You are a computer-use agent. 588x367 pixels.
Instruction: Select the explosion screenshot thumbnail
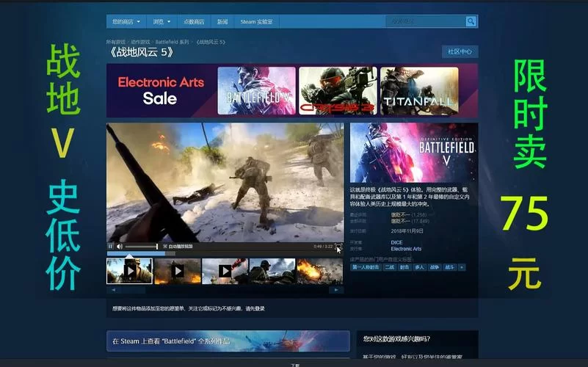pyautogui.click(x=320, y=271)
